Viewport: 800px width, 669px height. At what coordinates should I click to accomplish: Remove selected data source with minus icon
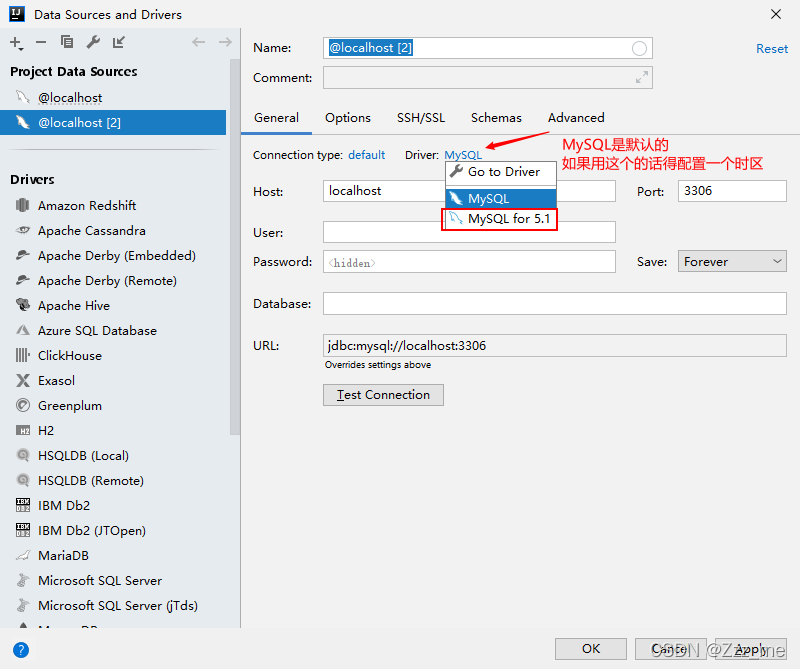[x=41, y=42]
